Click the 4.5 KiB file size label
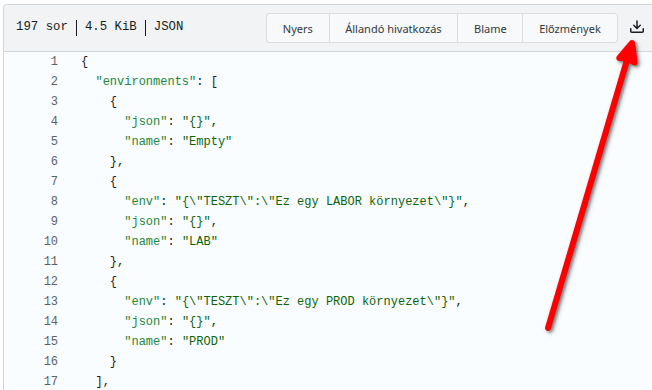Viewport: 652px width, 390px height. pyautogui.click(x=111, y=26)
